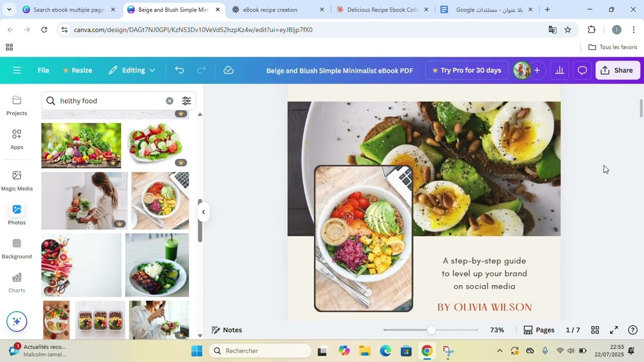
Task: Open the comments speech bubble
Action: (582, 70)
